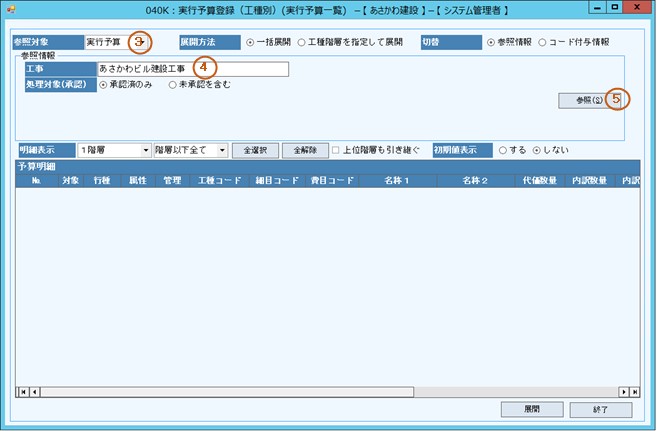Viewport: 658px width, 431px height.
Task: Click the 工事 name input field
Action: (192, 69)
